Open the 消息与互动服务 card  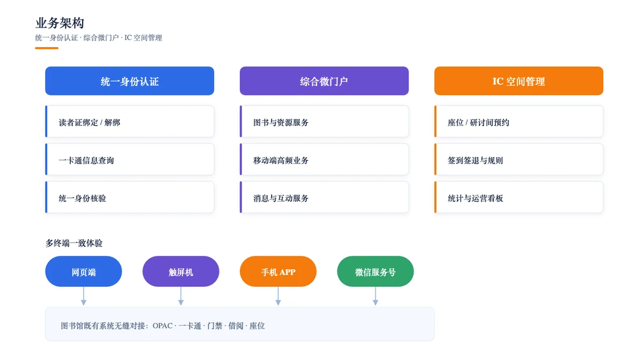pyautogui.click(x=324, y=197)
